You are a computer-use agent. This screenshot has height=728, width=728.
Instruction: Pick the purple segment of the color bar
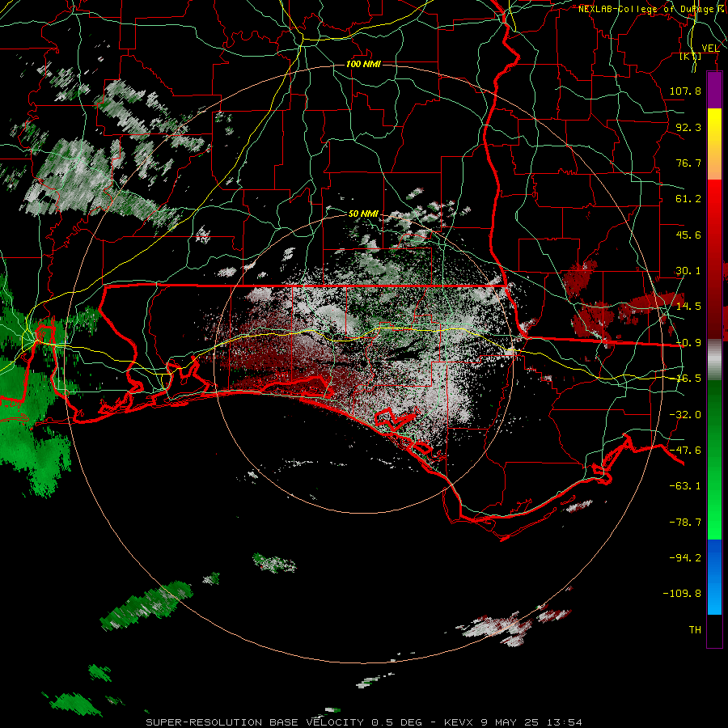pyautogui.click(x=714, y=91)
